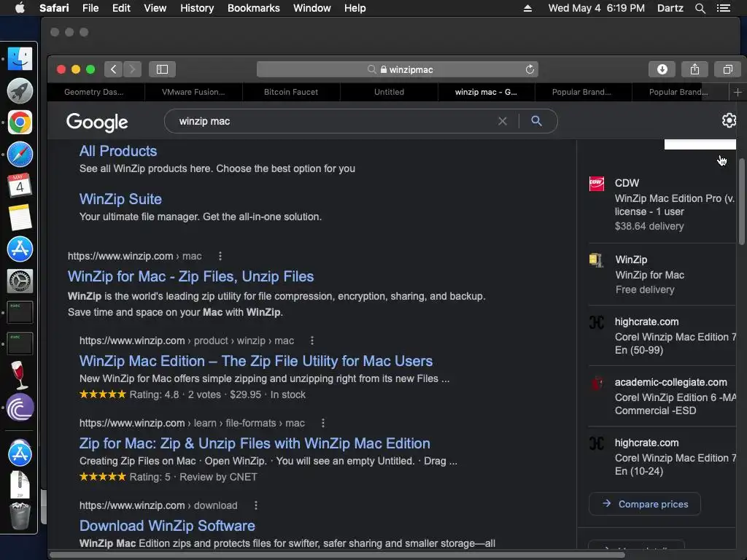Open the purple spiral app in Dock

coord(20,408)
